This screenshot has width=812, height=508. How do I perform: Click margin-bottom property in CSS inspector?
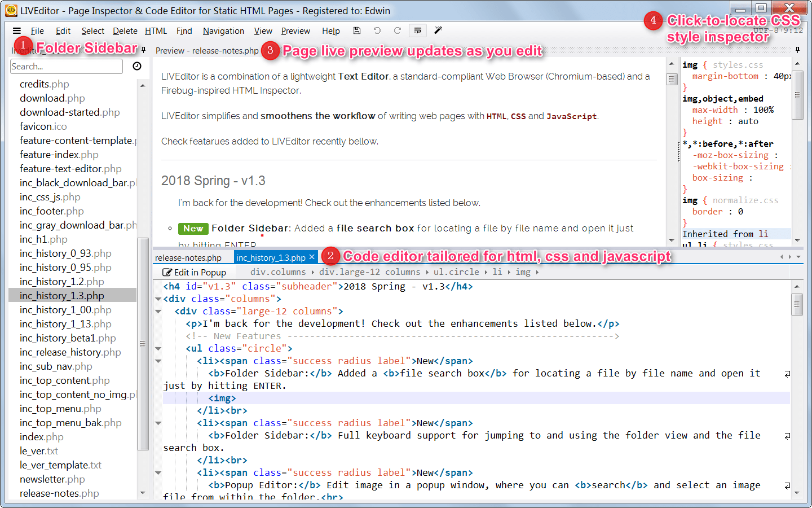tap(725, 76)
